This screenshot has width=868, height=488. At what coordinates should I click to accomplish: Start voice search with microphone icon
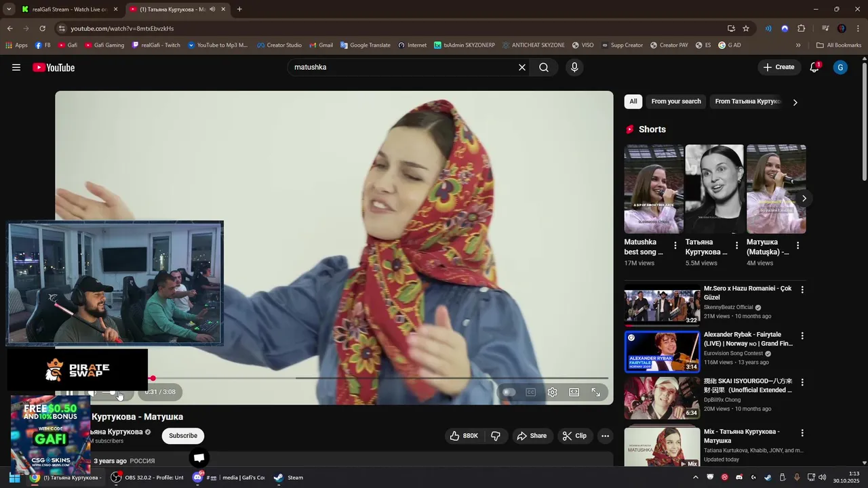point(574,67)
